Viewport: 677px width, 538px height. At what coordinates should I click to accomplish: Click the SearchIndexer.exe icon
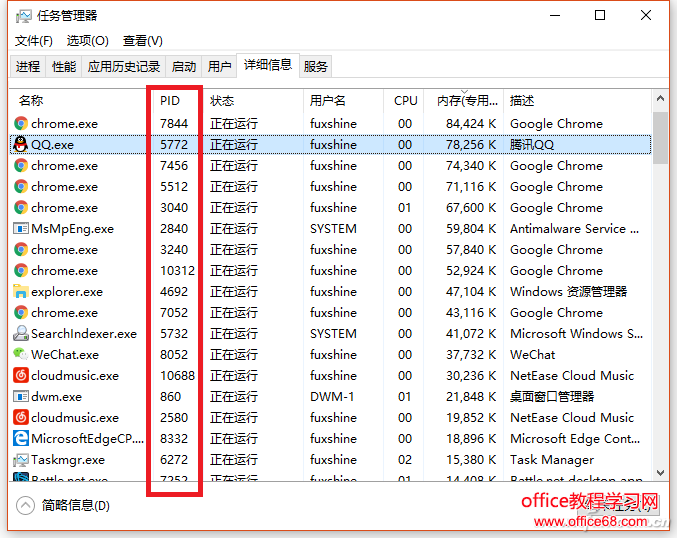[x=20, y=333]
